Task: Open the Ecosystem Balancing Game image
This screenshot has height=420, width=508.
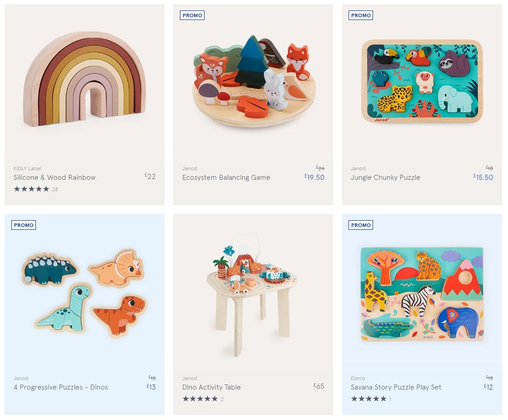Action: [253, 80]
